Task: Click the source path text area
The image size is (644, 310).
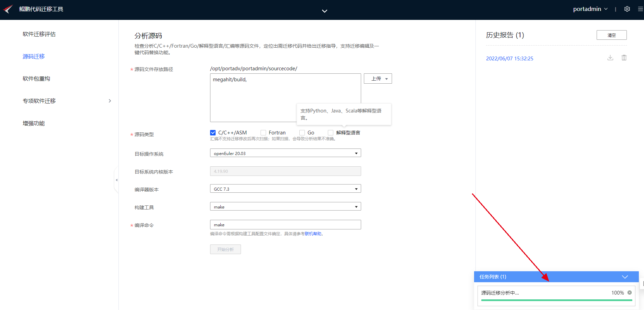Action: pyautogui.click(x=286, y=98)
